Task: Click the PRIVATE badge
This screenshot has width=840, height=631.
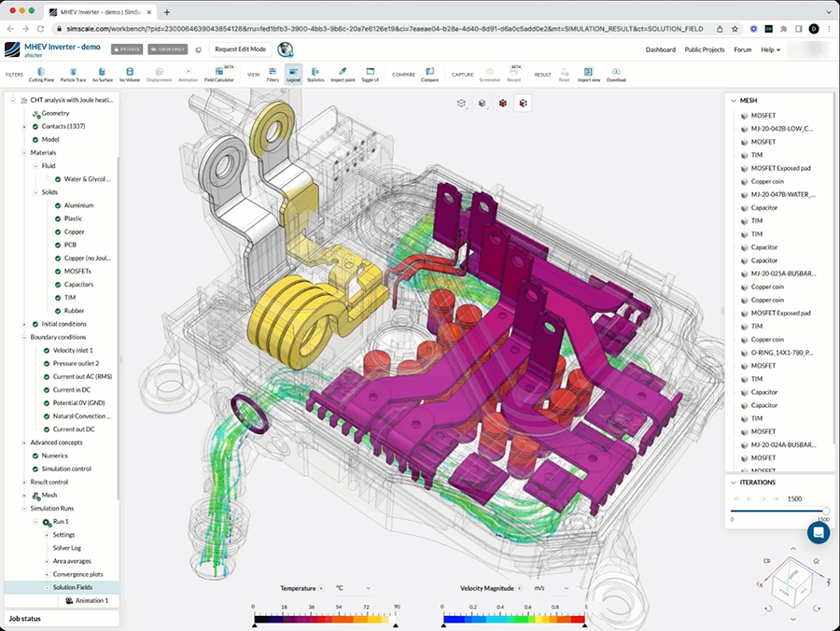Action: (x=127, y=49)
